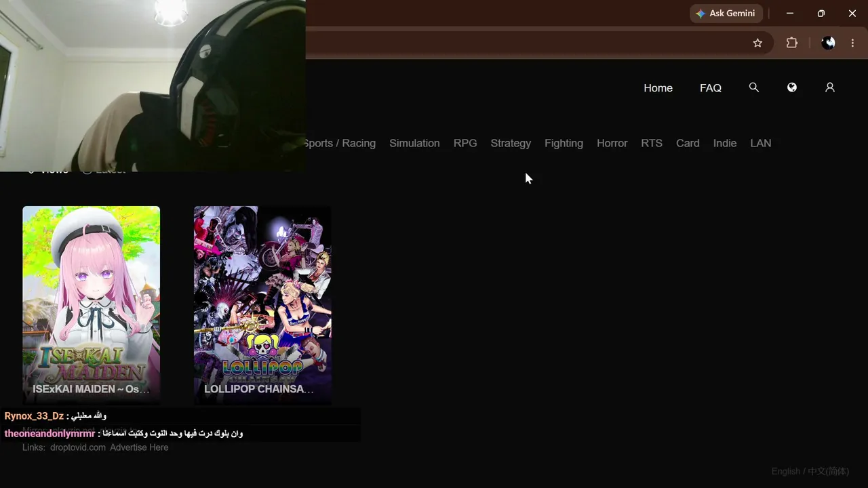Select the Sports / Racing category
The image size is (868, 488).
tap(340, 143)
